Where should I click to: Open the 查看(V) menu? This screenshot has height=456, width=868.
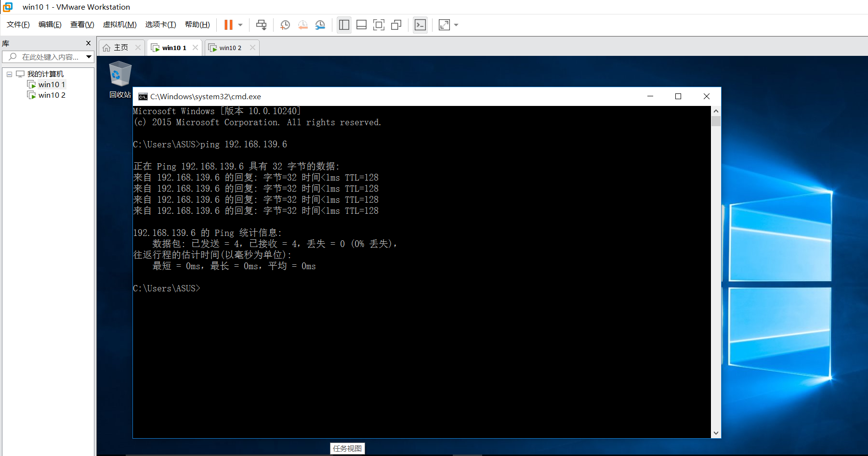[82, 25]
